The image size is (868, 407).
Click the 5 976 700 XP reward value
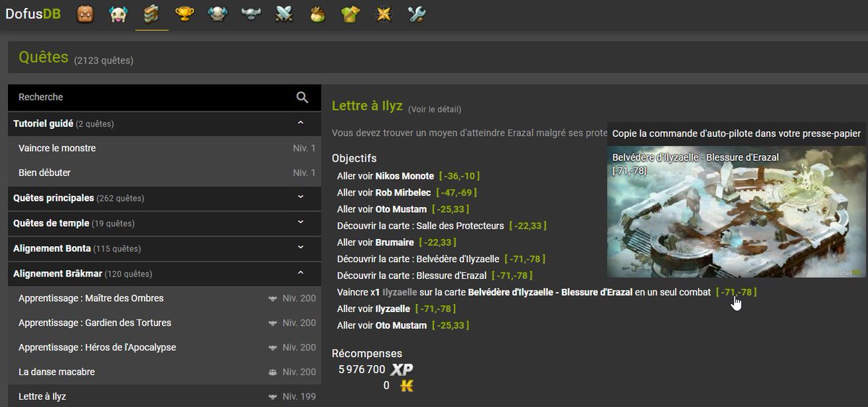pyautogui.click(x=362, y=369)
